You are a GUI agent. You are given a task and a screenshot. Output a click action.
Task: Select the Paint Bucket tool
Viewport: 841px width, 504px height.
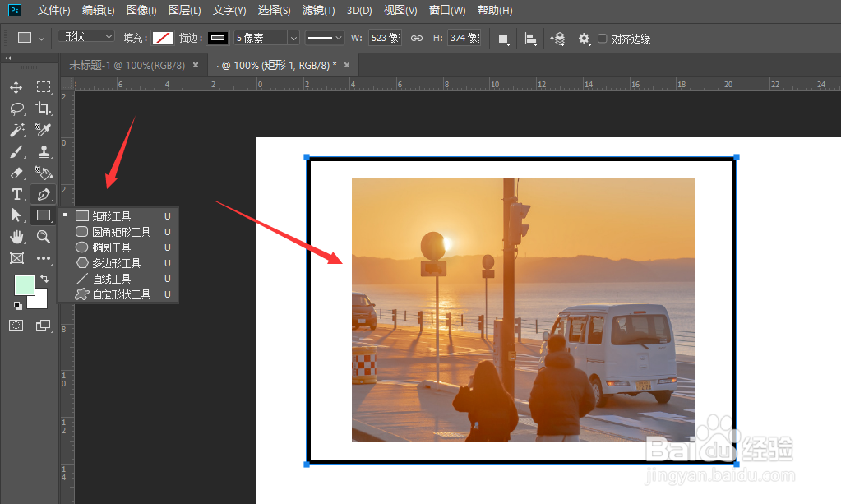pyautogui.click(x=44, y=173)
